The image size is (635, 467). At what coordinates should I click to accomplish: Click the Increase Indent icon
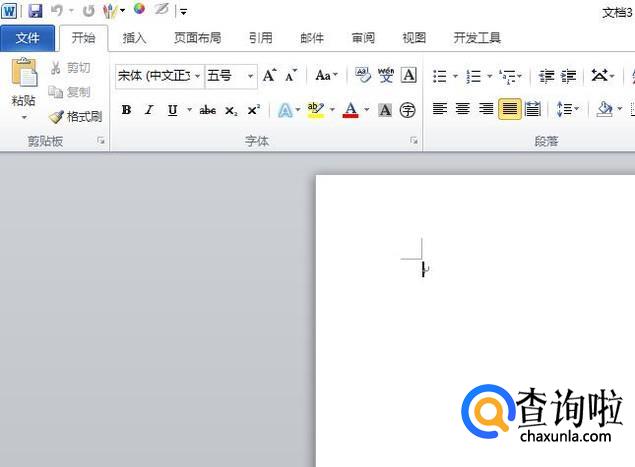coord(568,76)
